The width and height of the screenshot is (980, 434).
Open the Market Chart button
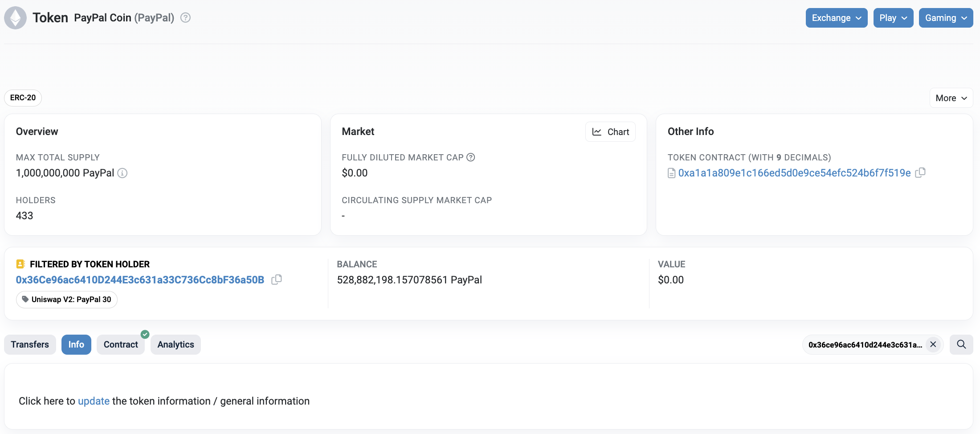[x=610, y=132]
